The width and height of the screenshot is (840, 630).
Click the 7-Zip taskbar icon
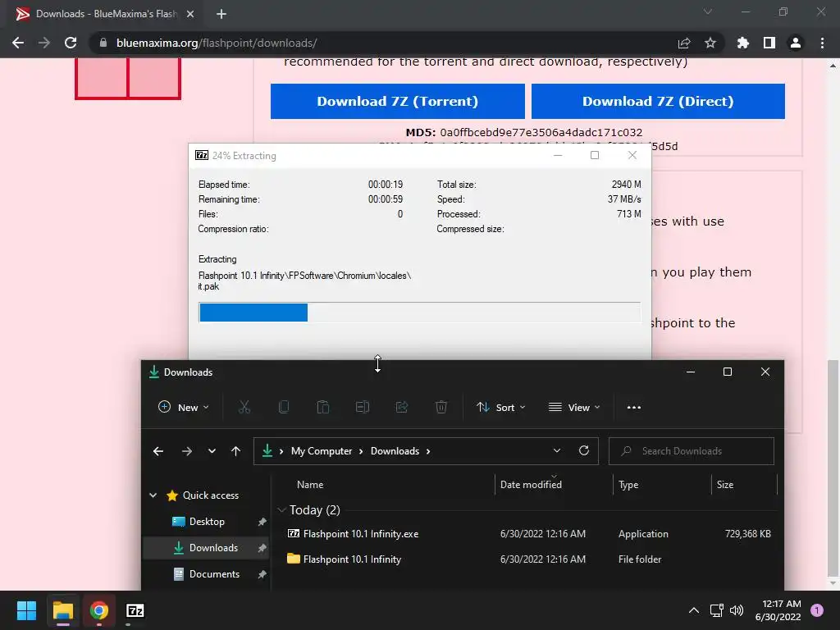[135, 610]
